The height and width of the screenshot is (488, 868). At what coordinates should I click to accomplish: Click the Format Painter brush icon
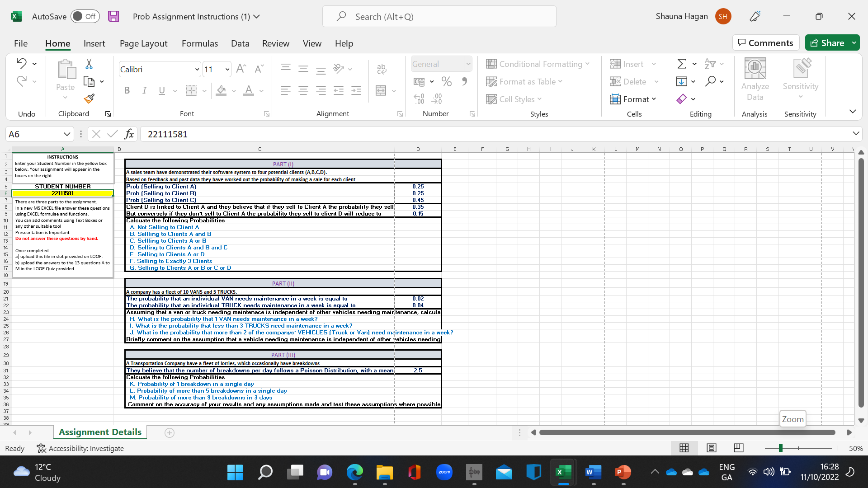[x=89, y=99]
